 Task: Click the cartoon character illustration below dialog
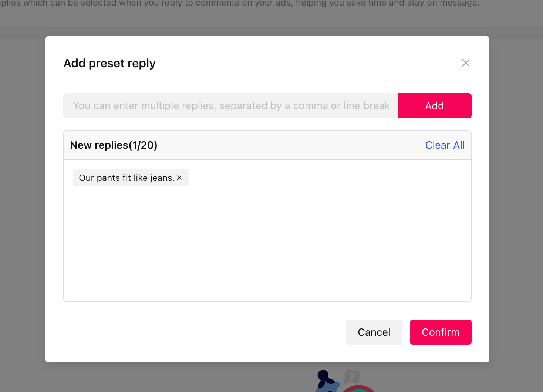click(x=327, y=381)
